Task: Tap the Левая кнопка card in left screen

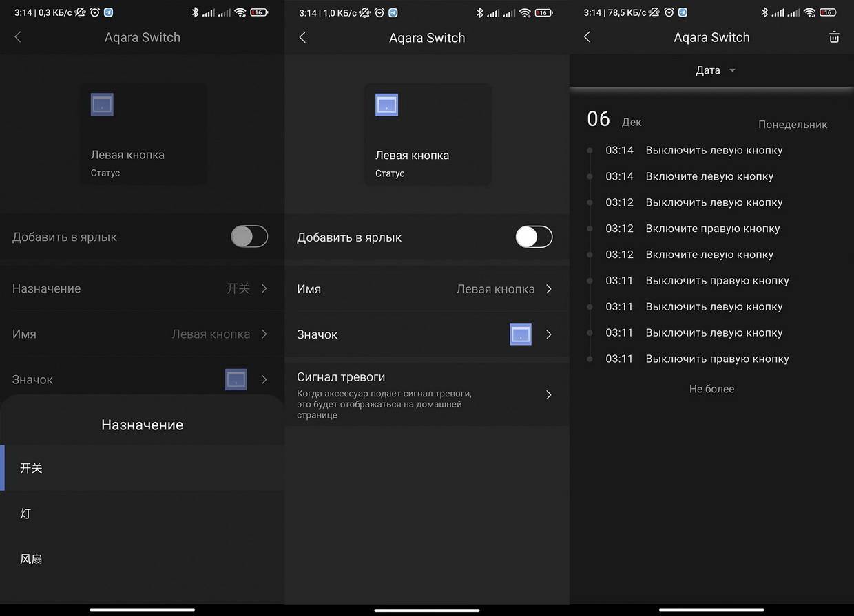Action: pyautogui.click(x=143, y=134)
